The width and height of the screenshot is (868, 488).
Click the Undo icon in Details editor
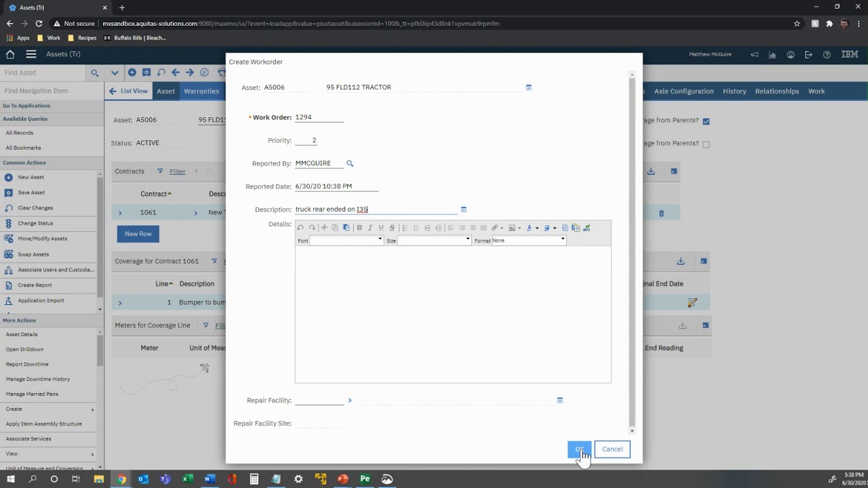point(300,228)
